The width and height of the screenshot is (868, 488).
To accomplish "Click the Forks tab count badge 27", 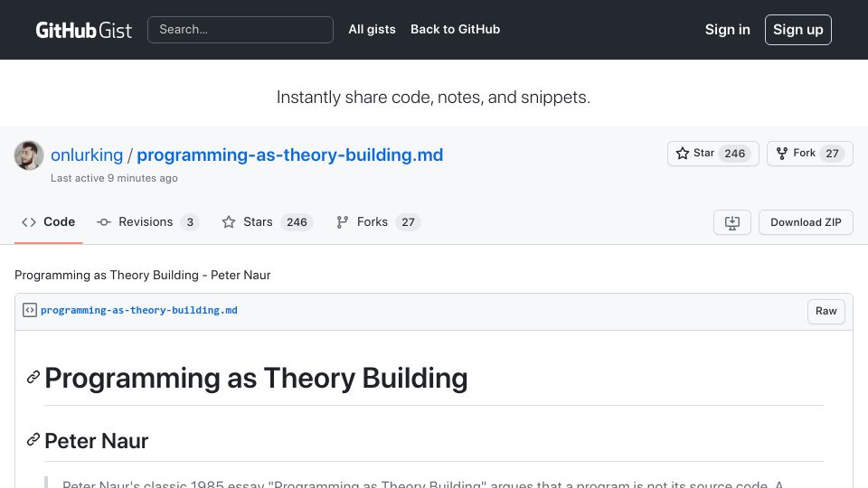I will [408, 222].
